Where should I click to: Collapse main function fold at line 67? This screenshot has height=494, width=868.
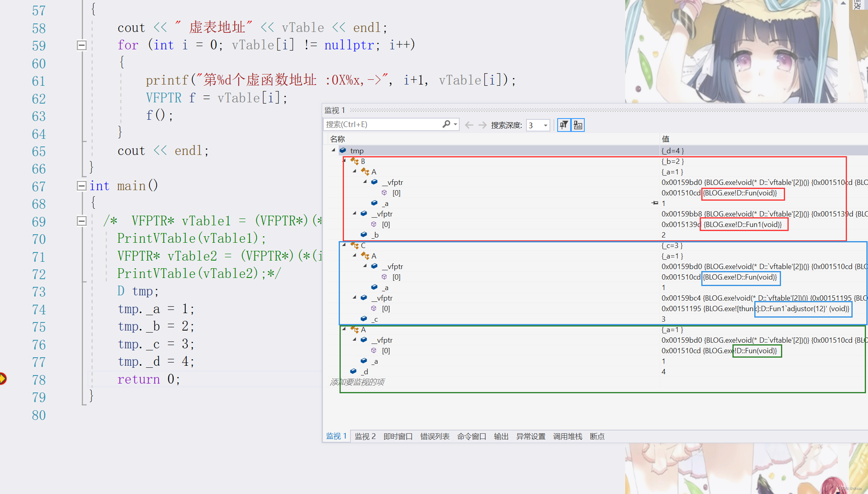82,186
